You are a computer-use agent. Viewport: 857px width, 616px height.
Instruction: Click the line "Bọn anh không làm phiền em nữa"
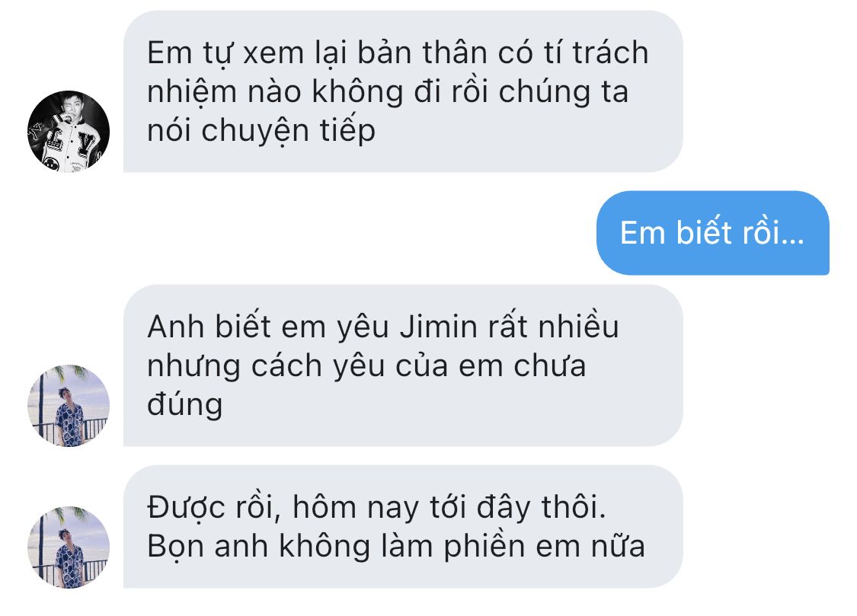(396, 546)
